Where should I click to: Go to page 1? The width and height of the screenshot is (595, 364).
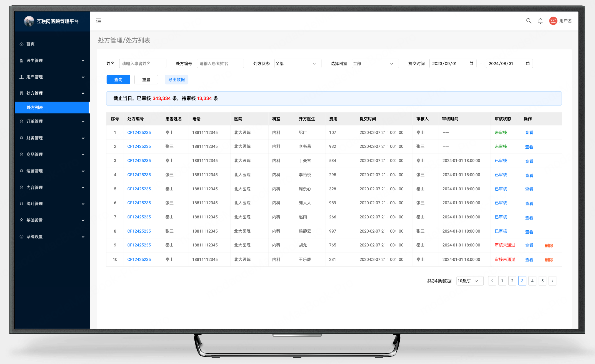(502, 281)
